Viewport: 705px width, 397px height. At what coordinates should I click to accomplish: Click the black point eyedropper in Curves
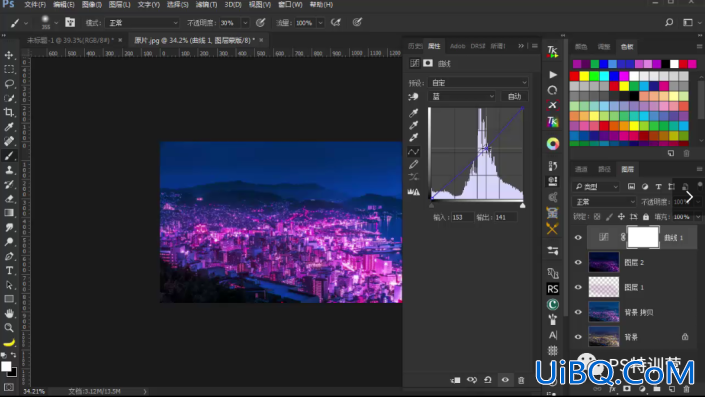[413, 112]
